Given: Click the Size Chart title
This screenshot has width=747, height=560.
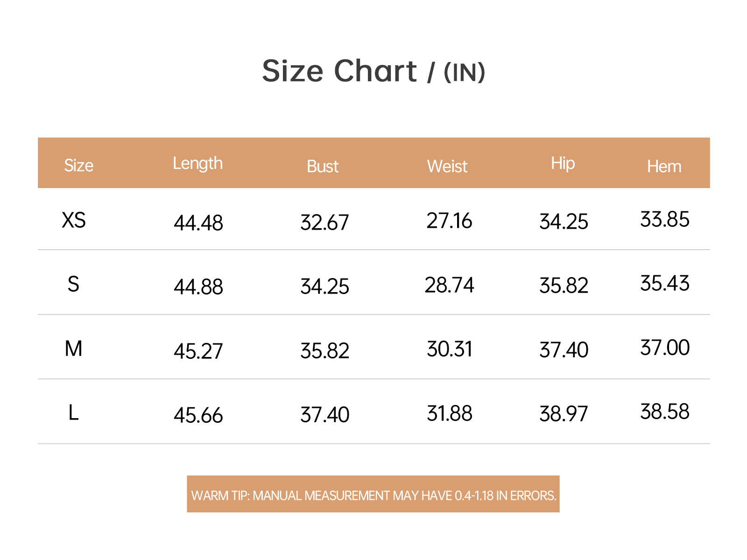Looking at the screenshot, I should coord(373,71).
